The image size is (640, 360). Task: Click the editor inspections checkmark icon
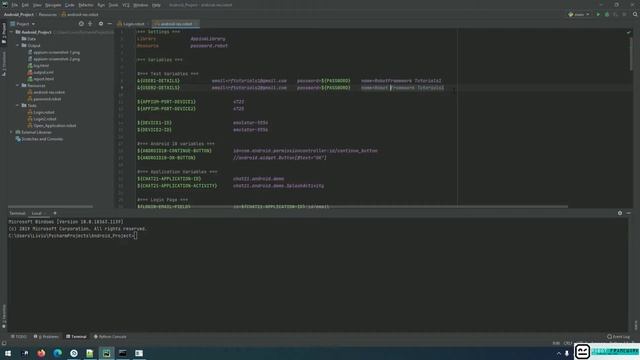pyautogui.click(x=629, y=32)
